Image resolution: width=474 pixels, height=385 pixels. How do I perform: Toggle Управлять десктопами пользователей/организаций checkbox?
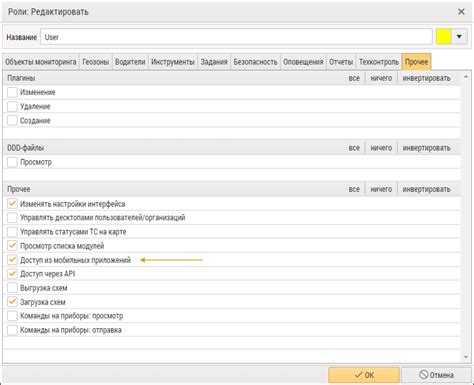12,218
